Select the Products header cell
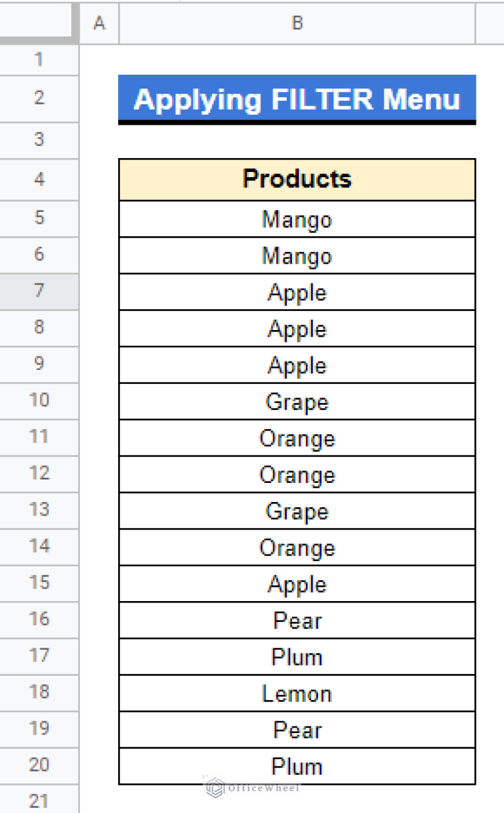This screenshot has width=504, height=813. [x=297, y=179]
